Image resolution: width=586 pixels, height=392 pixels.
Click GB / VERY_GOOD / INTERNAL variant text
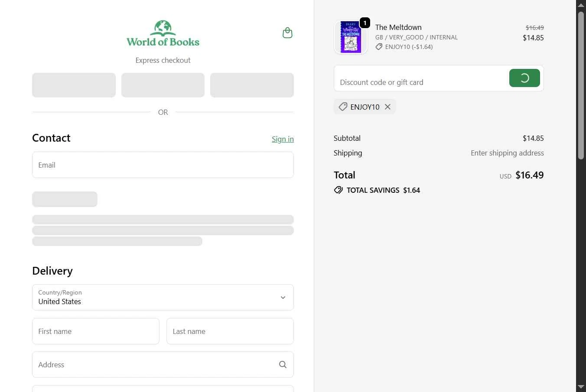click(417, 37)
